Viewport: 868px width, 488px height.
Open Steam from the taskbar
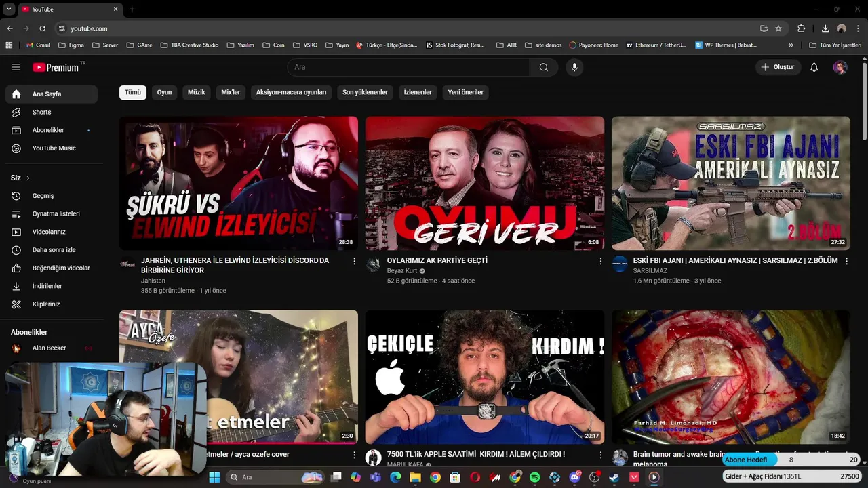point(614,477)
